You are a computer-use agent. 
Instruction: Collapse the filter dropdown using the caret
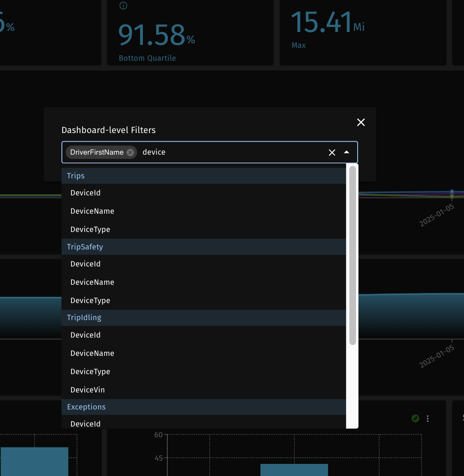tap(346, 153)
